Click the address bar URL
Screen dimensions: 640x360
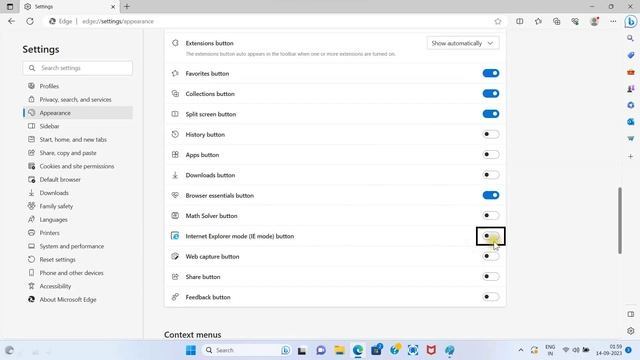pyautogui.click(x=118, y=21)
